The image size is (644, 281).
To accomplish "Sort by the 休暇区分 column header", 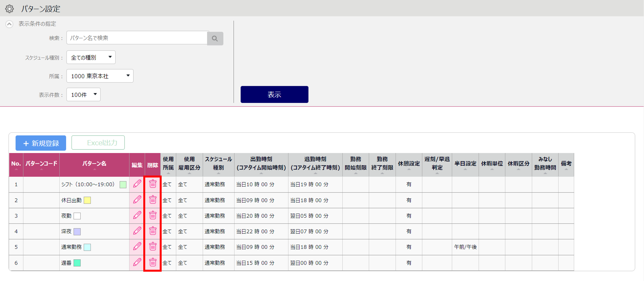I will coord(518,165).
